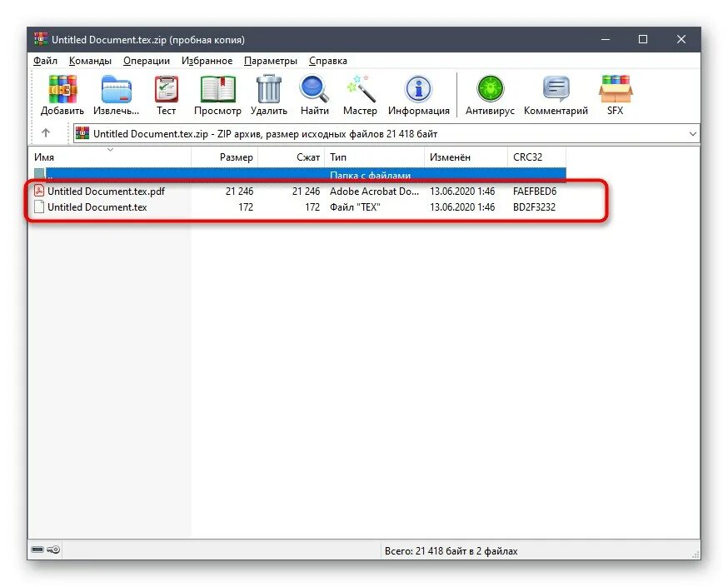Click the size cell 172 under Размер

tap(246, 207)
